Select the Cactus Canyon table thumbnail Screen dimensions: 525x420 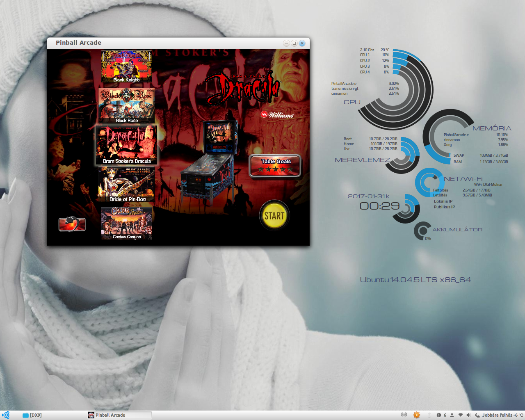tap(127, 223)
